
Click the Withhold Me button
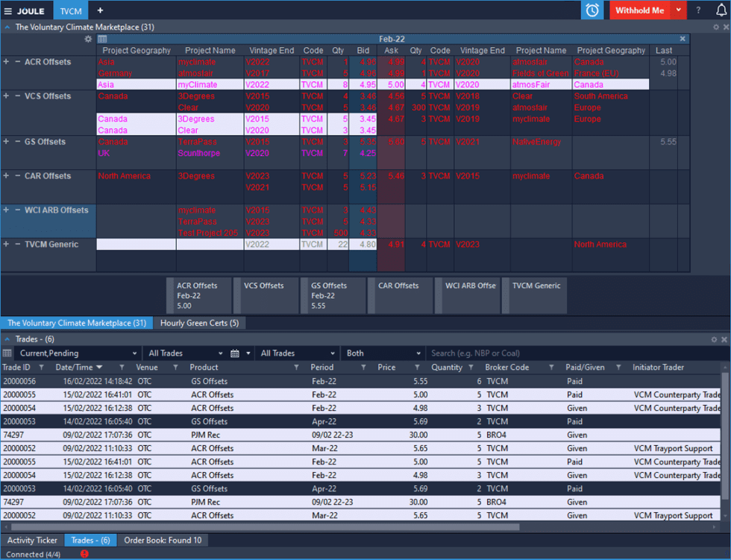click(639, 10)
